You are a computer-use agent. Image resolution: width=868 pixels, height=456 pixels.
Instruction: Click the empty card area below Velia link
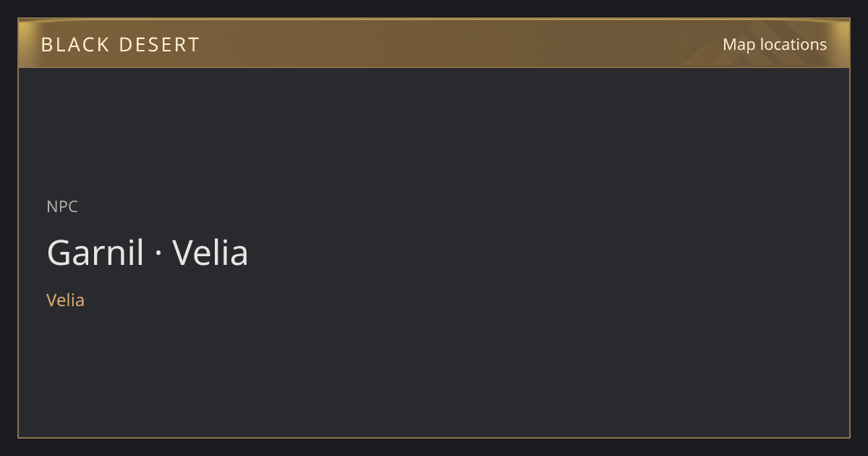coord(434,373)
